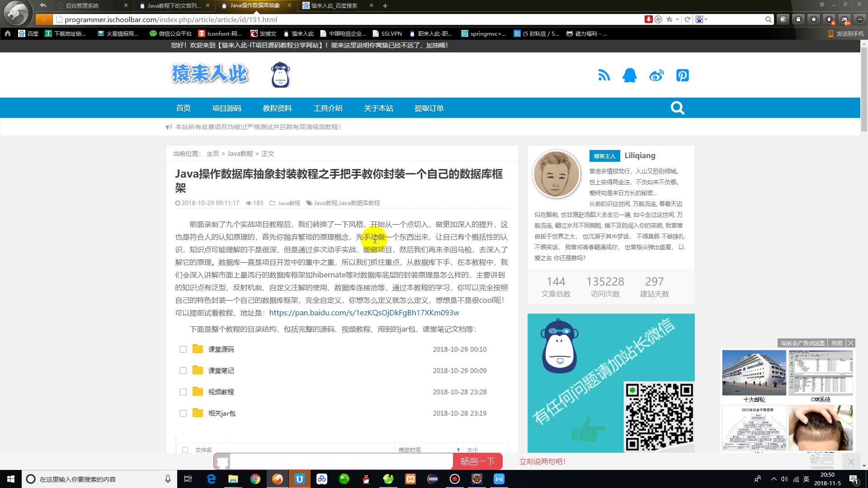Click 发送到手机 in bookmarks bar

846,33
